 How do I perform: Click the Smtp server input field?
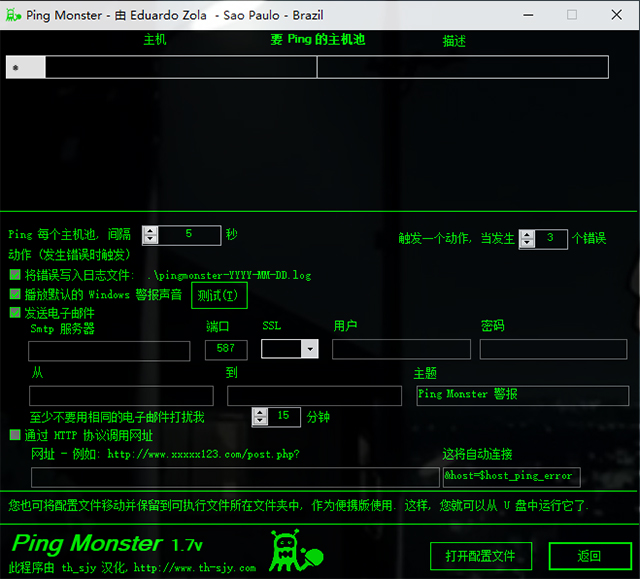(x=109, y=350)
